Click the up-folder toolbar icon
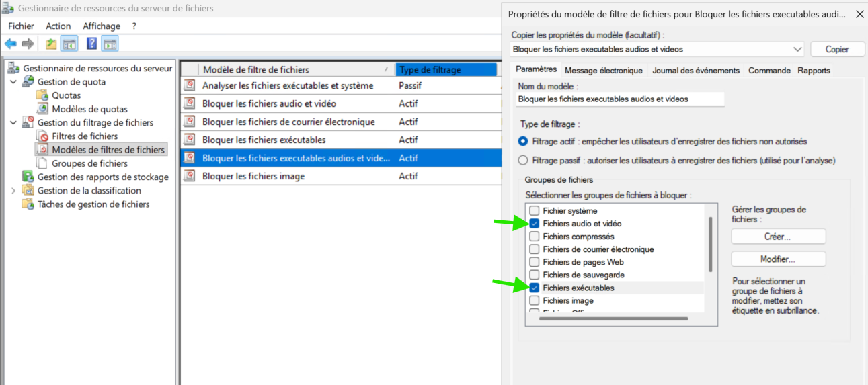The width and height of the screenshot is (868, 385). (51, 44)
